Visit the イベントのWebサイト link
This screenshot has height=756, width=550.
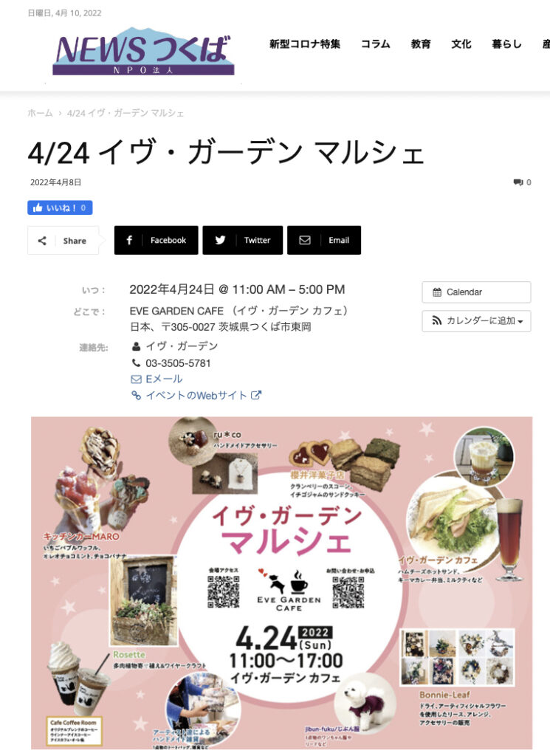point(196,396)
